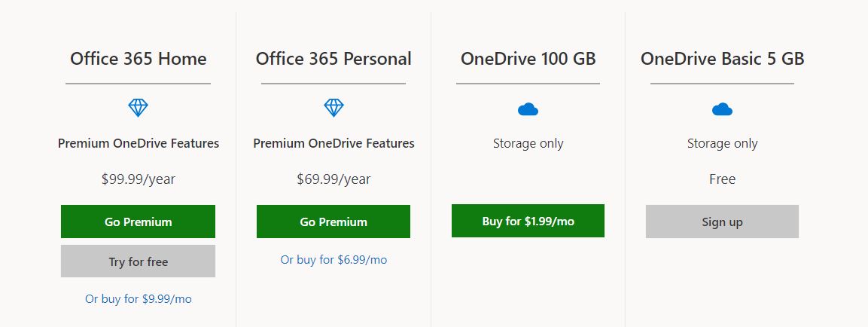
Task: Select the OneDrive Basic 5 GB plan title
Action: [x=723, y=59]
